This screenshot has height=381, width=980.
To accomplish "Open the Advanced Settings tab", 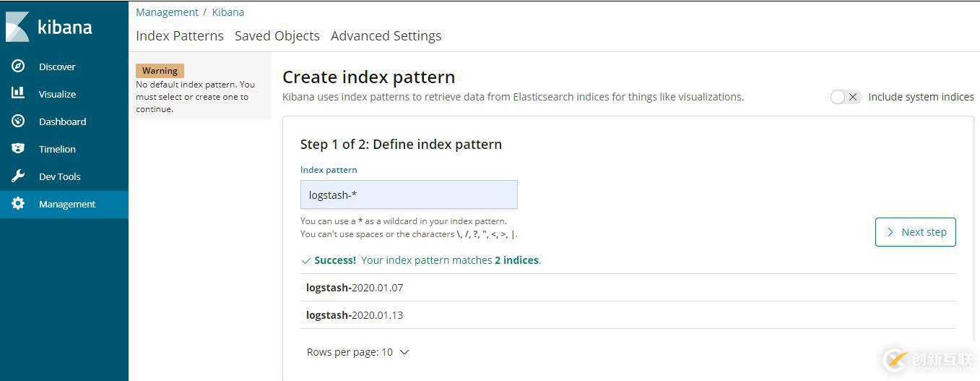I will pyautogui.click(x=386, y=36).
